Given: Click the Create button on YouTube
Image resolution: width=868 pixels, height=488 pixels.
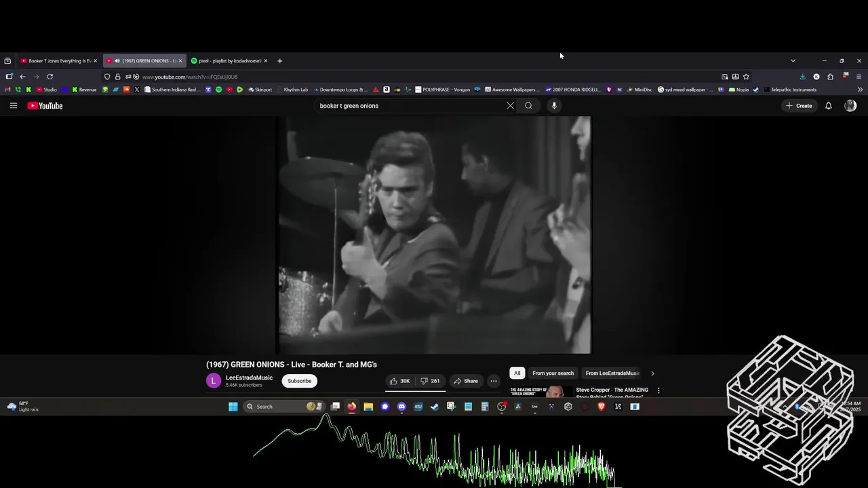Looking at the screenshot, I should tap(799, 106).
